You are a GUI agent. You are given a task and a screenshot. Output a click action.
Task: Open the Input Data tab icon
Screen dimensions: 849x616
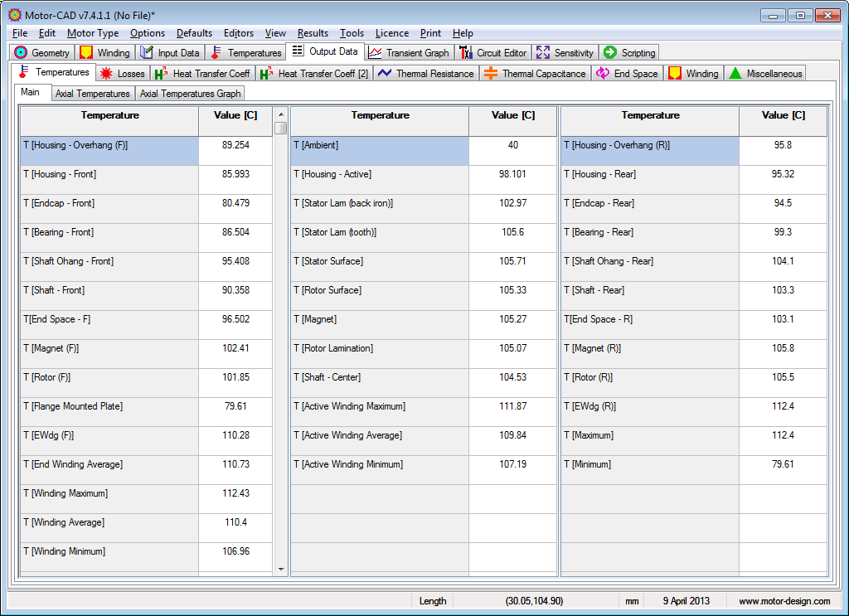[x=147, y=53]
